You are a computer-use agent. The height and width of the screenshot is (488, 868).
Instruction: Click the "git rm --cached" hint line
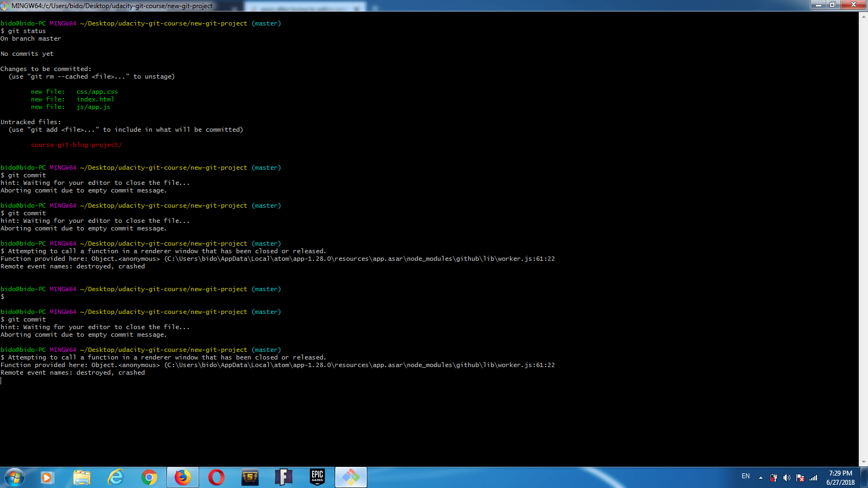[x=92, y=77]
